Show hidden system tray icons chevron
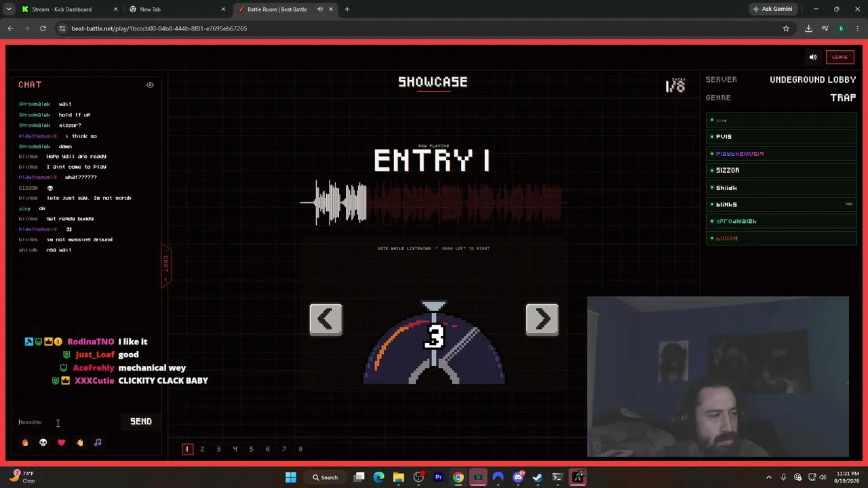The height and width of the screenshot is (488, 868). 768,477
